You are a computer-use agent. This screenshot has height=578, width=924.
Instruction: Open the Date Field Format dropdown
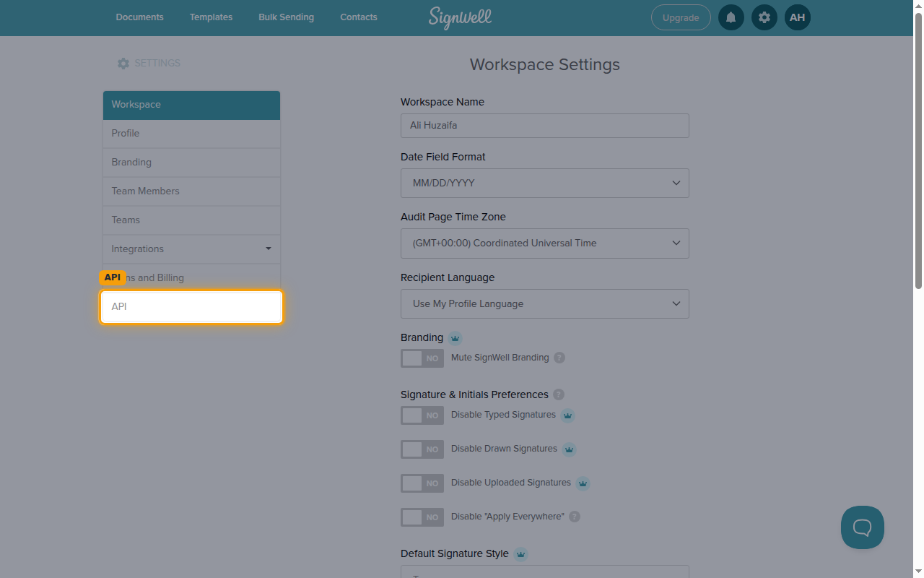click(x=545, y=183)
